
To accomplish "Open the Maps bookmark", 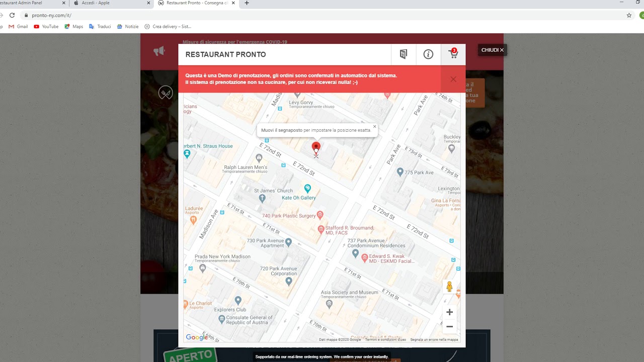I will point(73,27).
